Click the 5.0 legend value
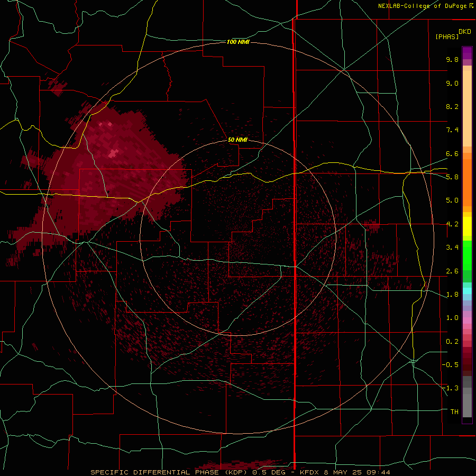This screenshot has width=476, height=476. pos(452,200)
